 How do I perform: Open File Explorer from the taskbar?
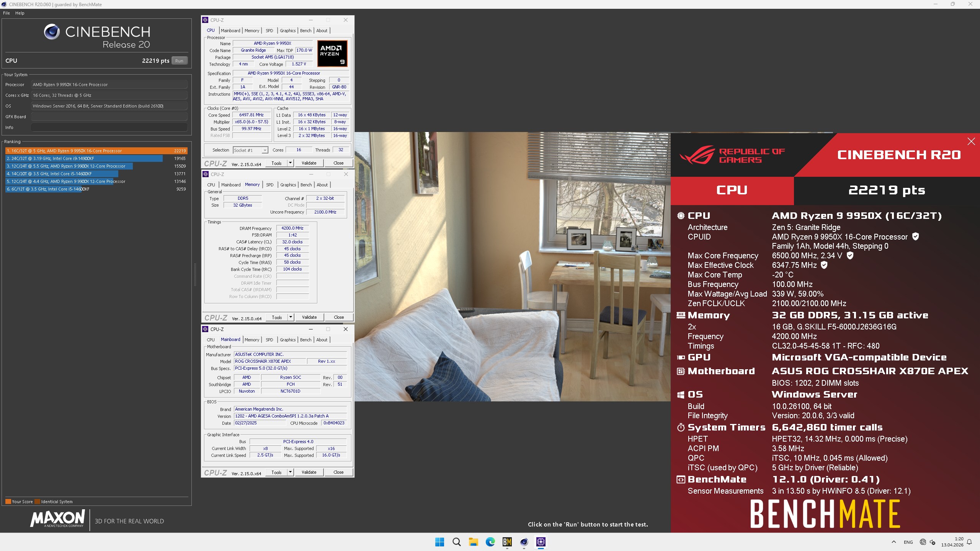click(474, 542)
